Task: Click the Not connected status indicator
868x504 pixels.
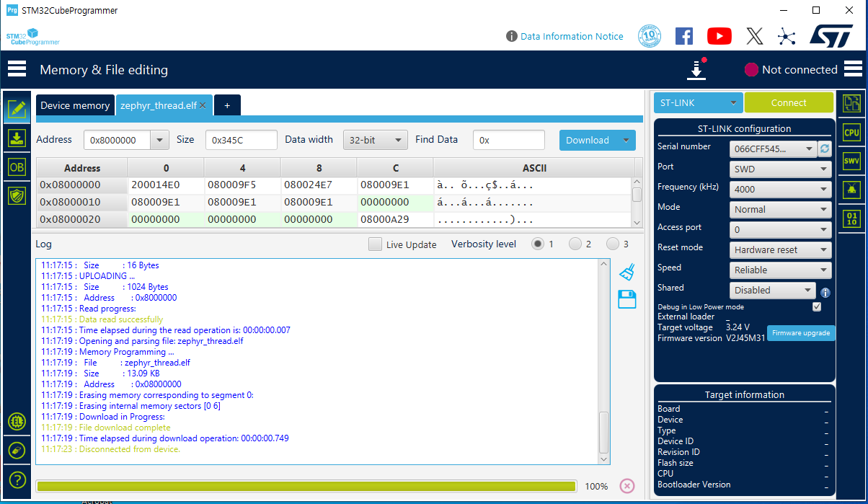Action: [x=791, y=69]
